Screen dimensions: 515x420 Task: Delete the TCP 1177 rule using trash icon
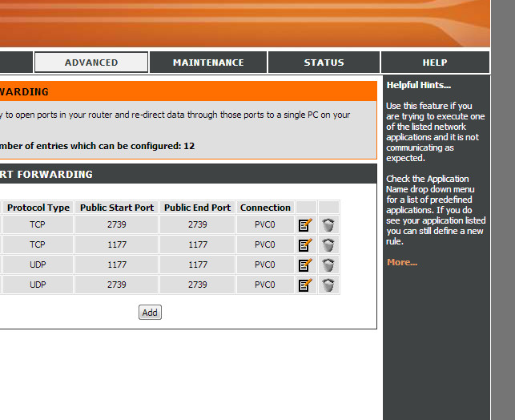(x=328, y=245)
